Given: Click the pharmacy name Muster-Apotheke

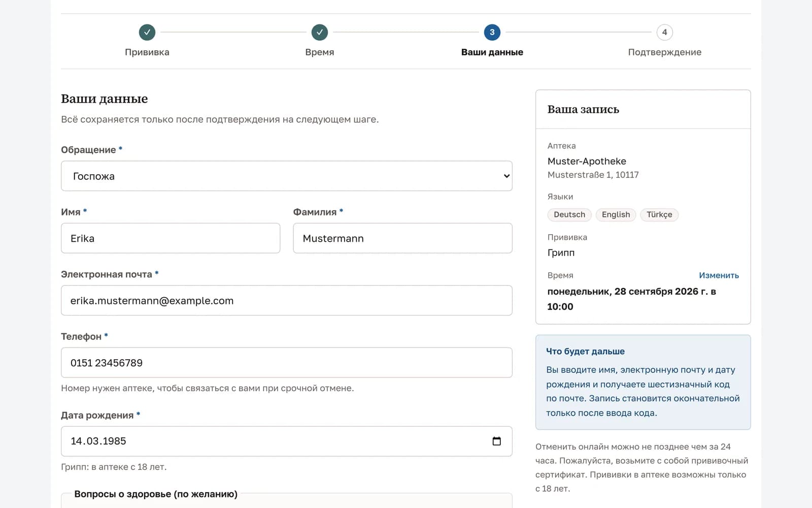Looking at the screenshot, I should click(x=587, y=161).
